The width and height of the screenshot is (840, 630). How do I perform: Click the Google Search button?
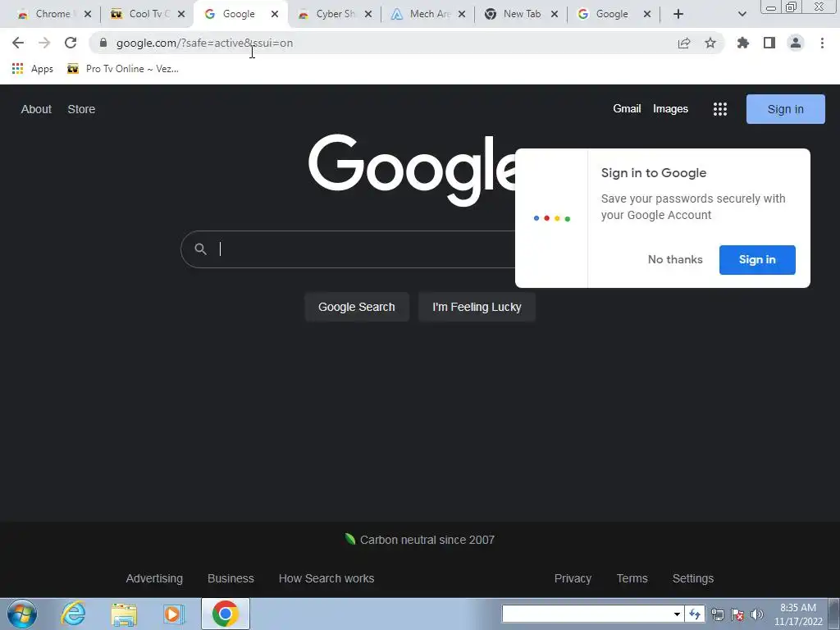point(357,307)
